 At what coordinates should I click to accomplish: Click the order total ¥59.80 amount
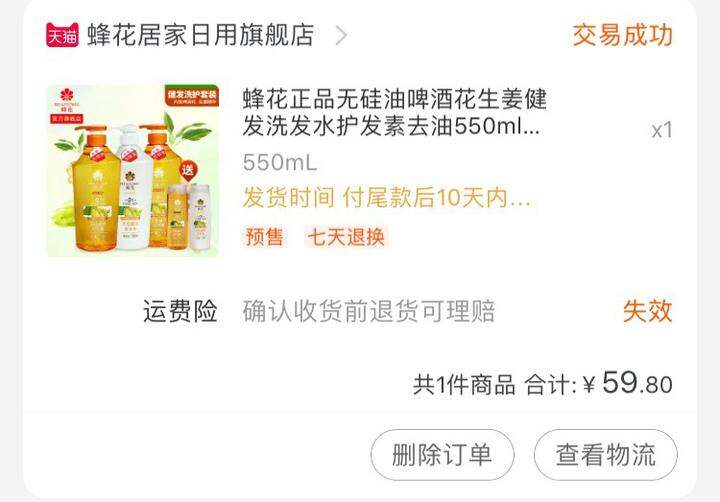(628, 383)
